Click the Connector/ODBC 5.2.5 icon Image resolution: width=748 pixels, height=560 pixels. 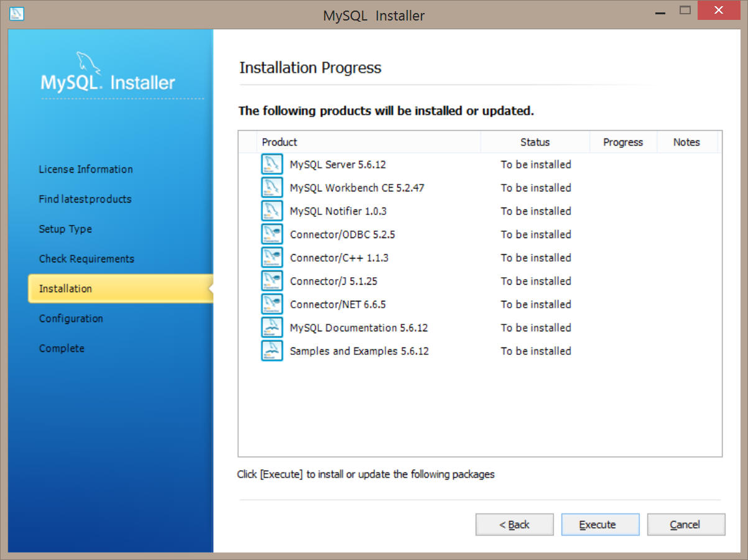[272, 234]
